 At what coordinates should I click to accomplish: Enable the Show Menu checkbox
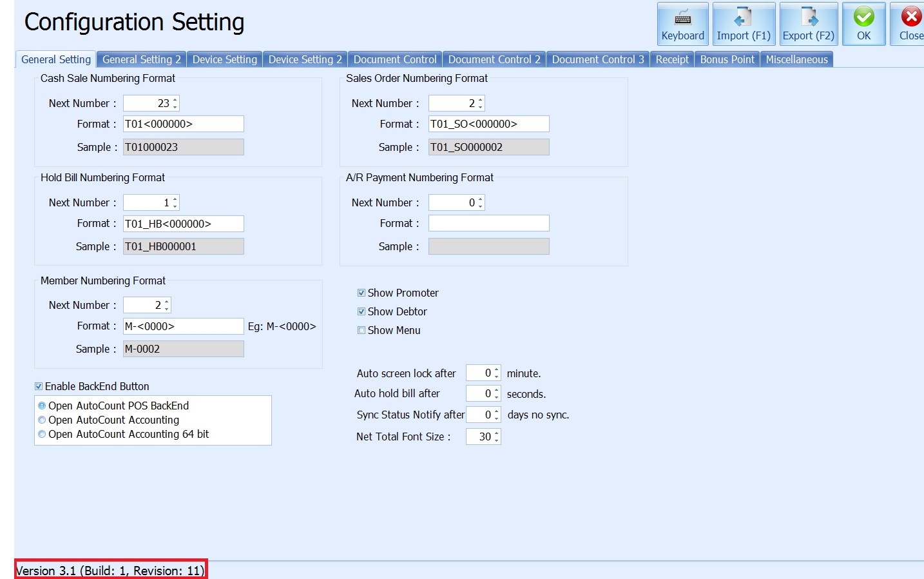coord(361,330)
